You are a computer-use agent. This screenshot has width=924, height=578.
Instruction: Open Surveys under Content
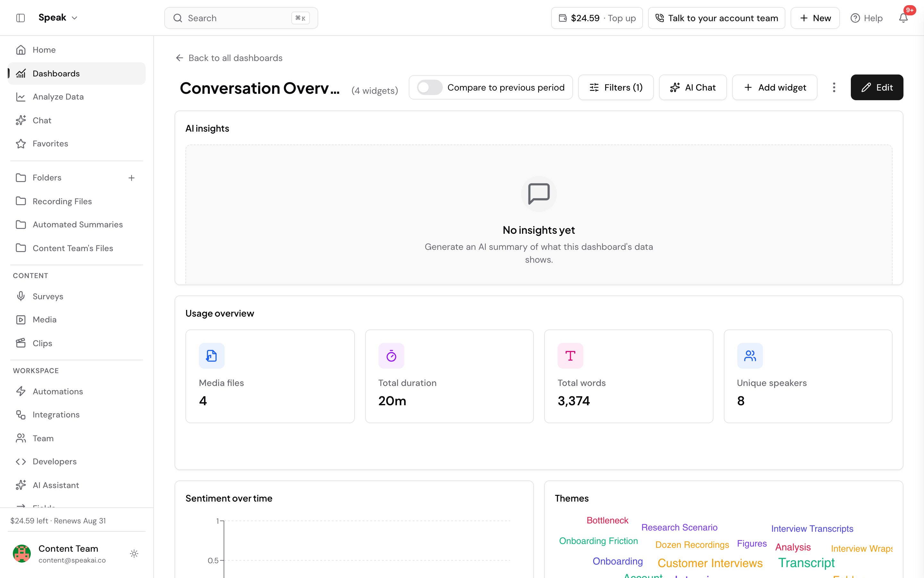point(76,296)
